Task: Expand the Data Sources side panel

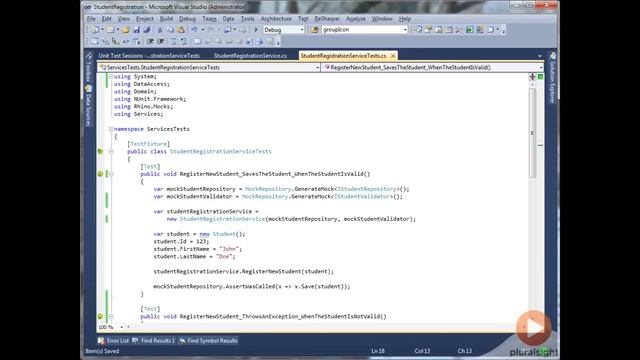Action: [88, 106]
